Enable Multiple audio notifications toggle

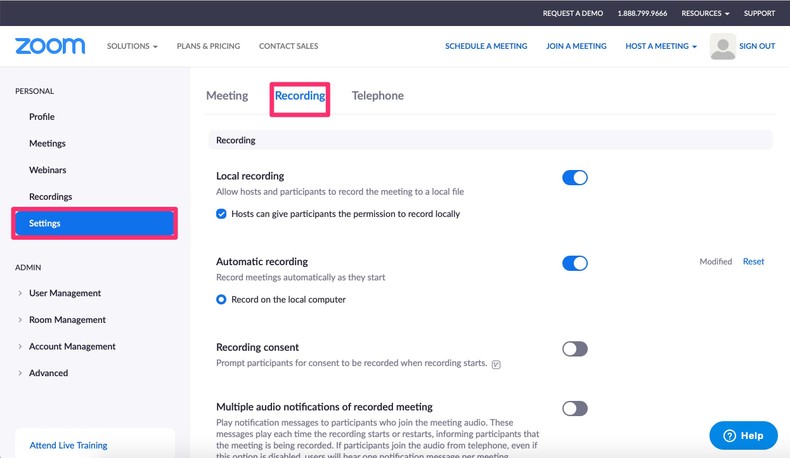tap(574, 408)
